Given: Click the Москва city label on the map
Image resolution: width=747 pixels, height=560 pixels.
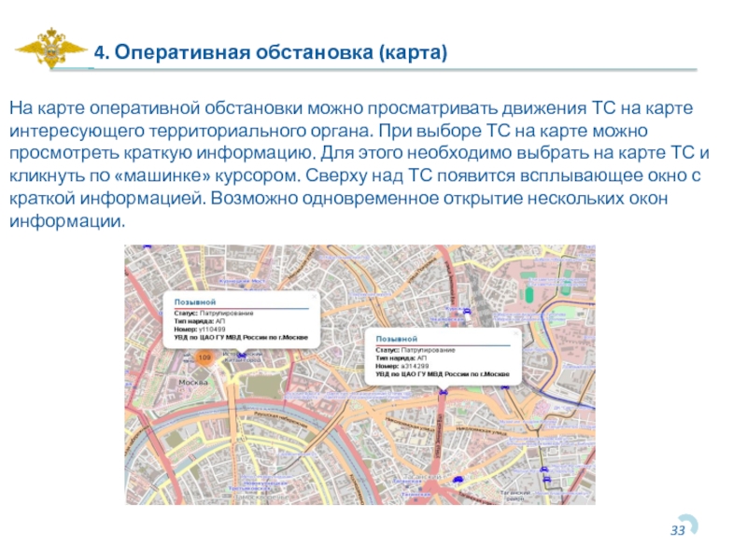Looking at the screenshot, I should click(x=192, y=384).
